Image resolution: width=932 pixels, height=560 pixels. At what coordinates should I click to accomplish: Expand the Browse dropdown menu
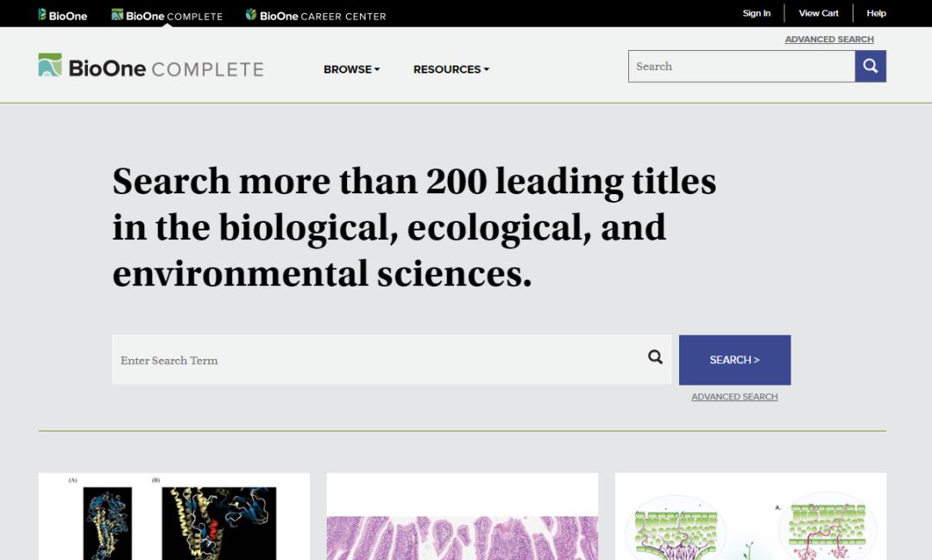click(351, 70)
